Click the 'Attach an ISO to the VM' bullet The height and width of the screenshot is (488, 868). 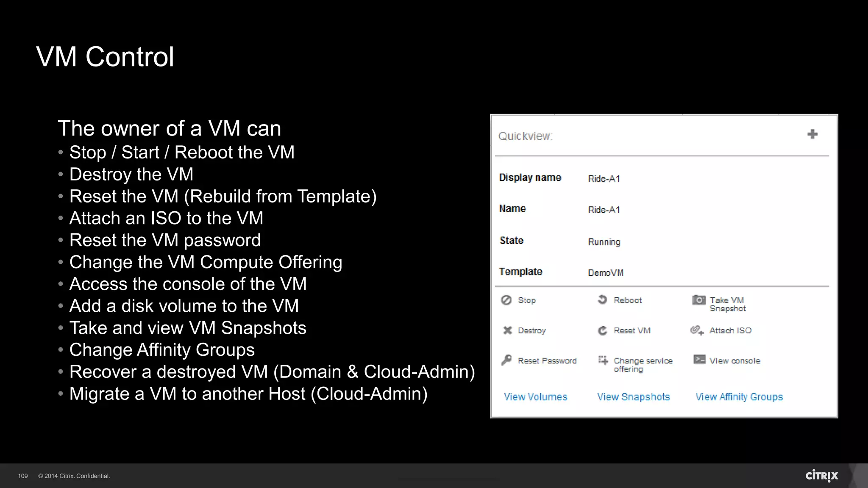[x=166, y=218]
